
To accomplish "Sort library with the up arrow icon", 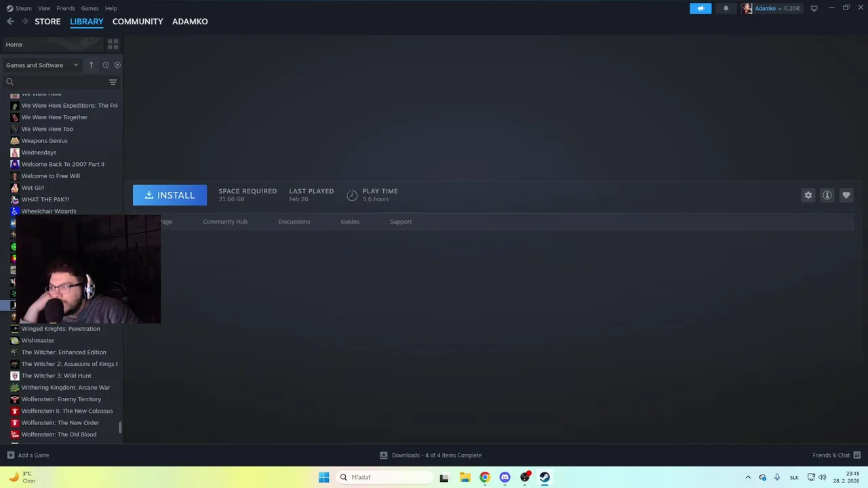I will click(91, 65).
